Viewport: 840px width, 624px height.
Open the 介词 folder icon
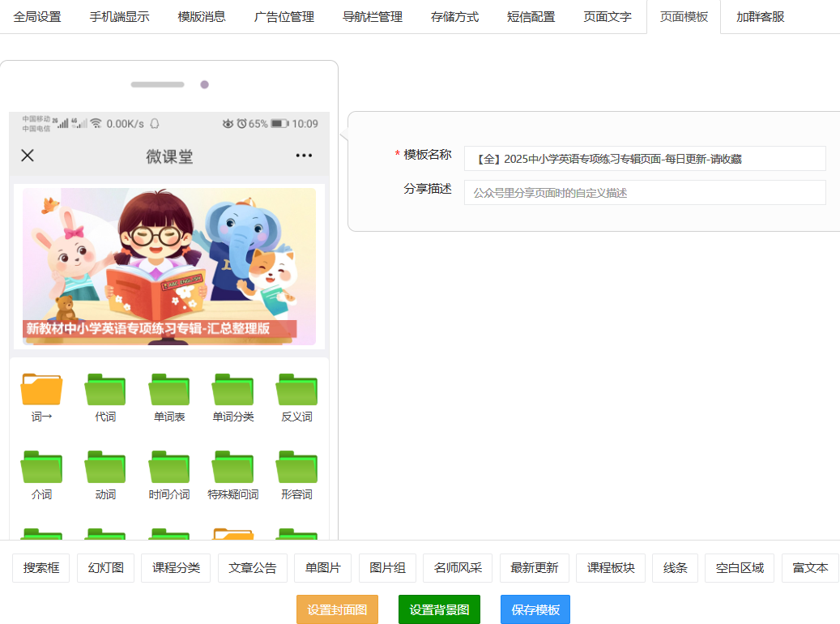pyautogui.click(x=41, y=468)
